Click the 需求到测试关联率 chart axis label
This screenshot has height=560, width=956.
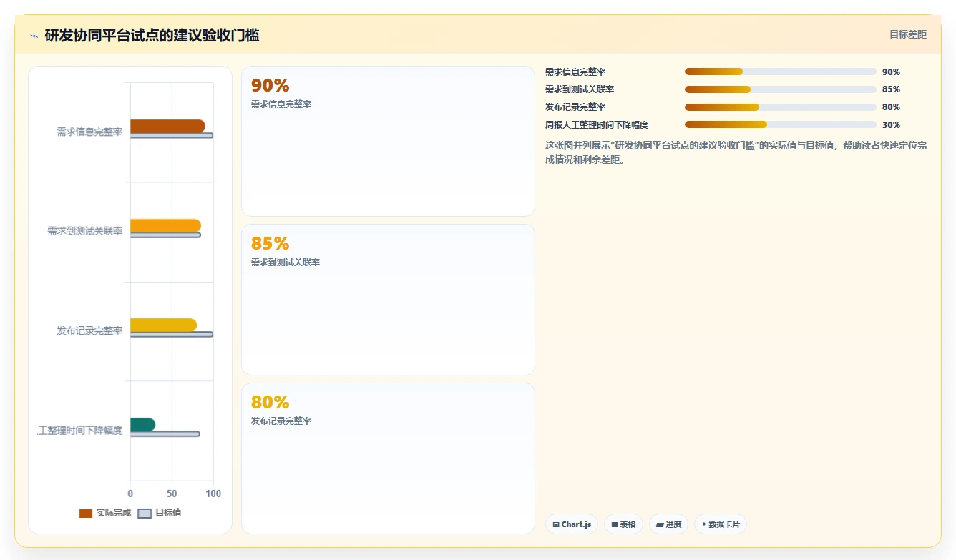[x=84, y=231]
